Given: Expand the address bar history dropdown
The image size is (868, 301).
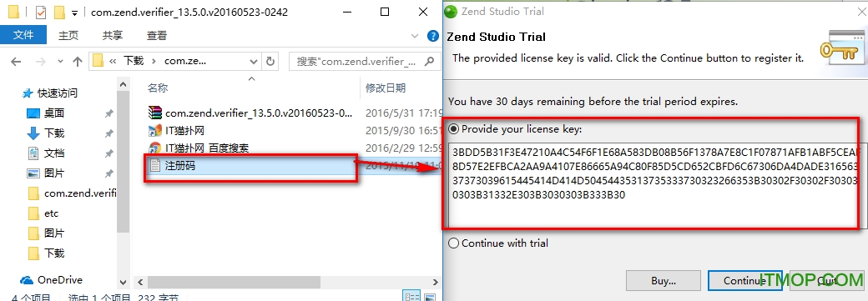Looking at the screenshot, I should pyautogui.click(x=254, y=61).
